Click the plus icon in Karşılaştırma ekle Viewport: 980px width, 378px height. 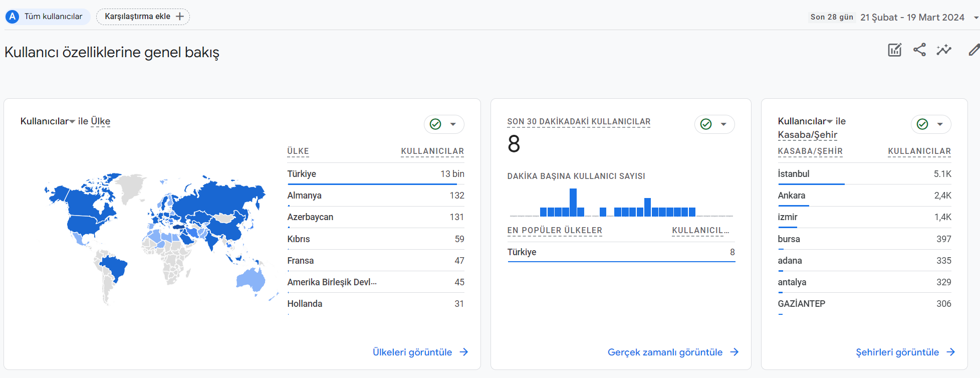(180, 17)
